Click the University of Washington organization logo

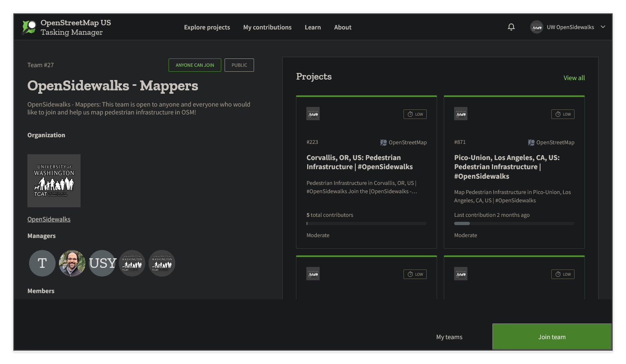click(54, 180)
